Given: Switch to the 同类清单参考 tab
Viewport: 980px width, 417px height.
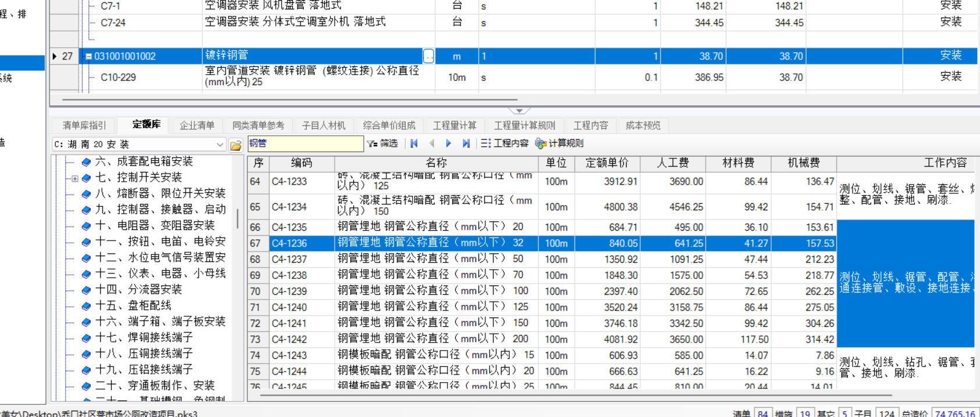Looking at the screenshot, I should (x=258, y=125).
